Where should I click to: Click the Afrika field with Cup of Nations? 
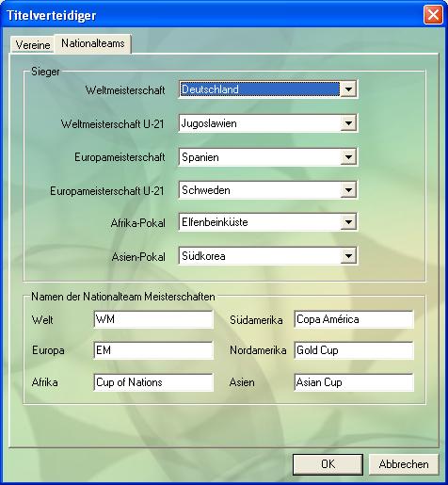[x=153, y=382]
